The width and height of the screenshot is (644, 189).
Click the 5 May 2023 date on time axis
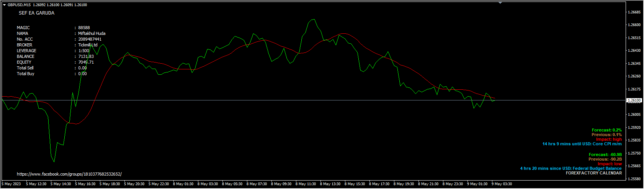11,184
